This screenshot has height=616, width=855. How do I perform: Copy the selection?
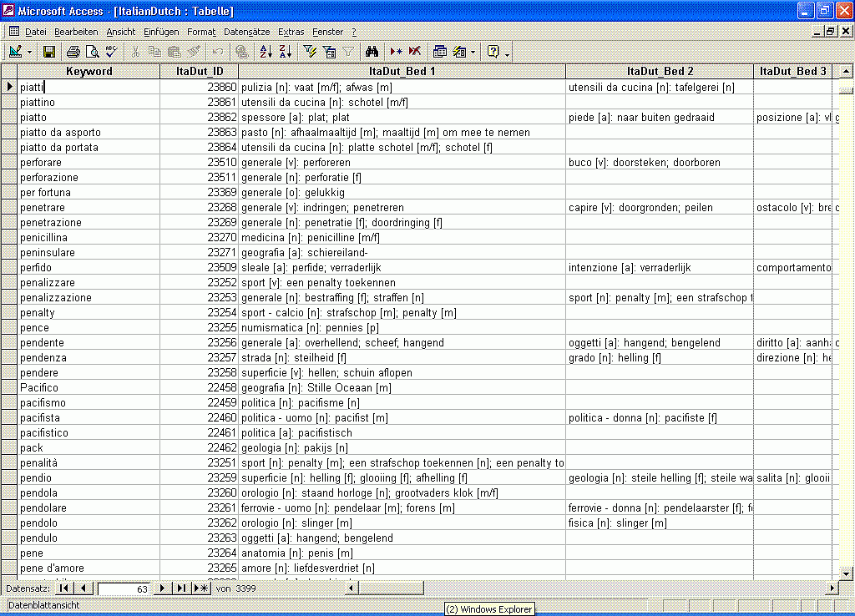(x=154, y=52)
